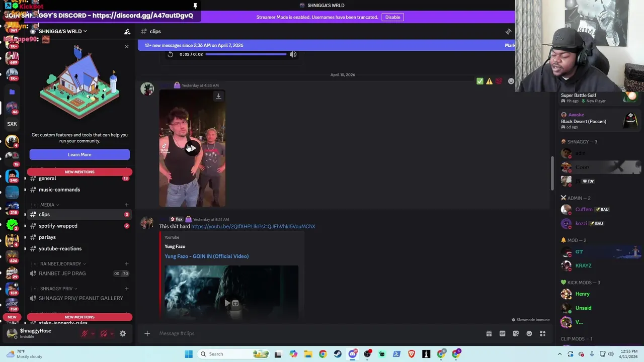Open microphone input options dropdown arrow

(93, 333)
